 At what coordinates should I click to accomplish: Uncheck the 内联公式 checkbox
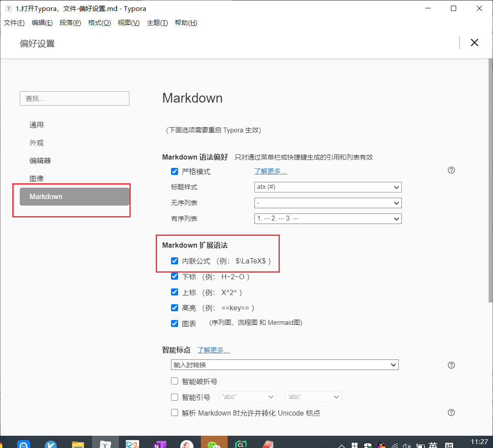click(x=175, y=261)
